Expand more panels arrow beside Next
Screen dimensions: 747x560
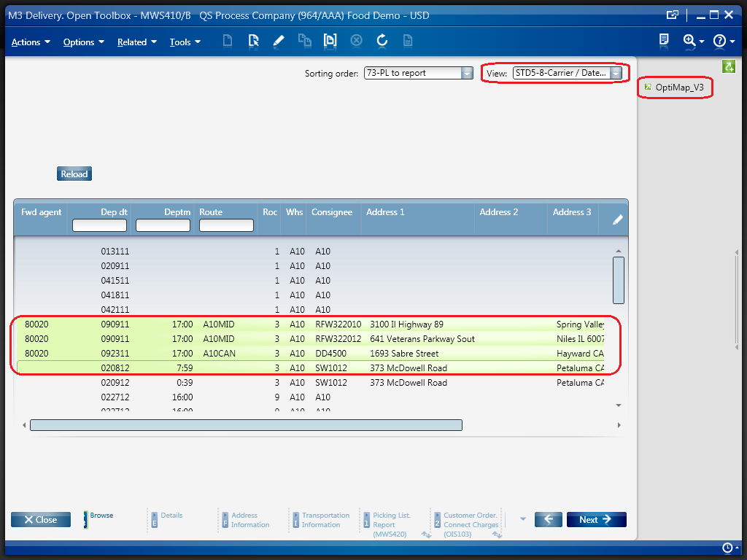(522, 519)
